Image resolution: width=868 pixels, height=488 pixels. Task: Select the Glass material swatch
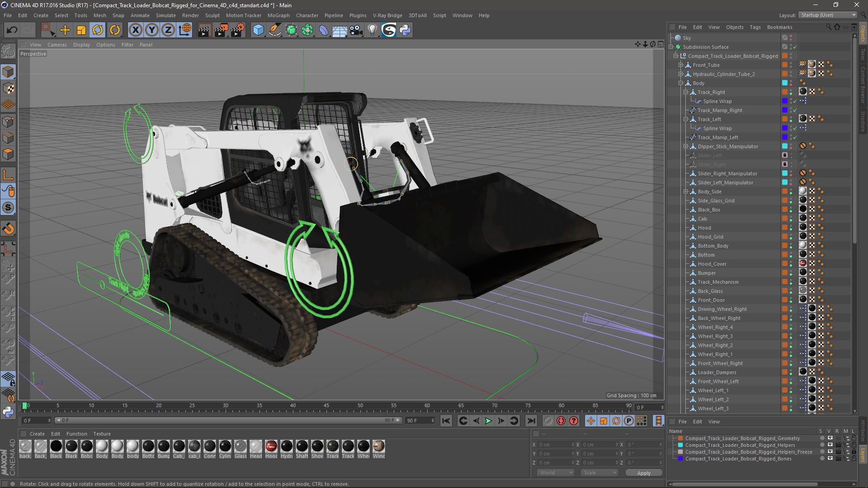click(x=241, y=449)
